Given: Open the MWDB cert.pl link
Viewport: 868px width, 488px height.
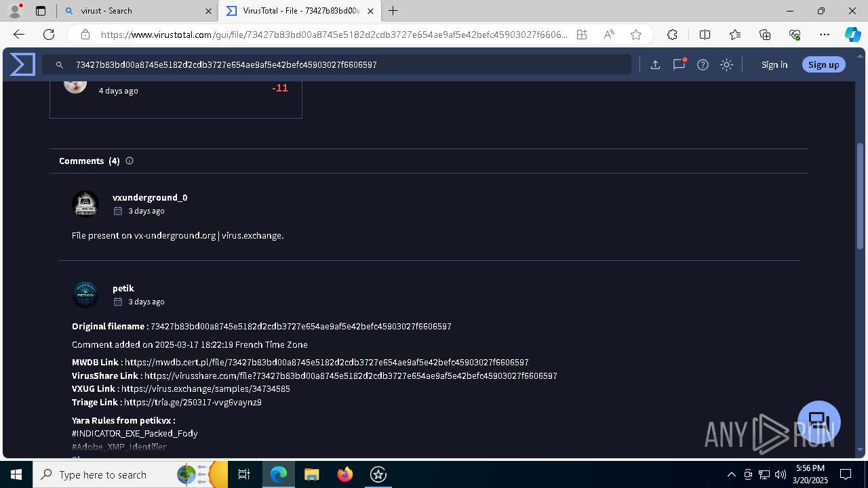Looking at the screenshot, I should [327, 363].
